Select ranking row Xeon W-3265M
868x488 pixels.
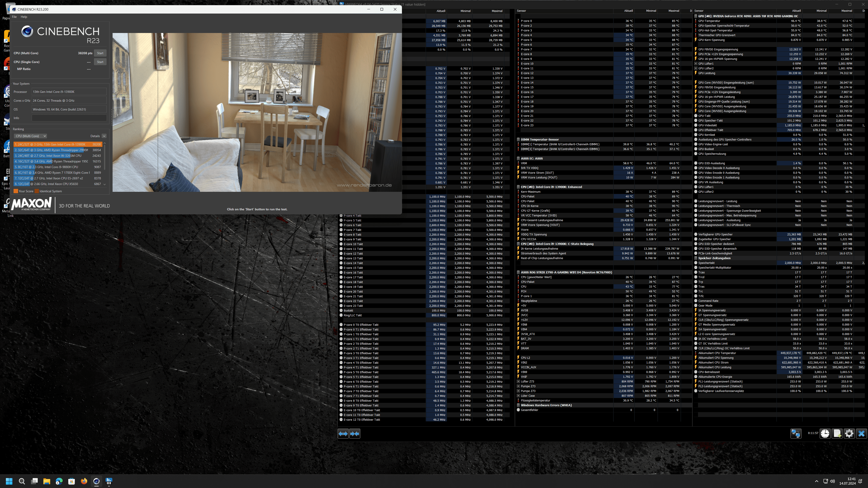(x=58, y=156)
